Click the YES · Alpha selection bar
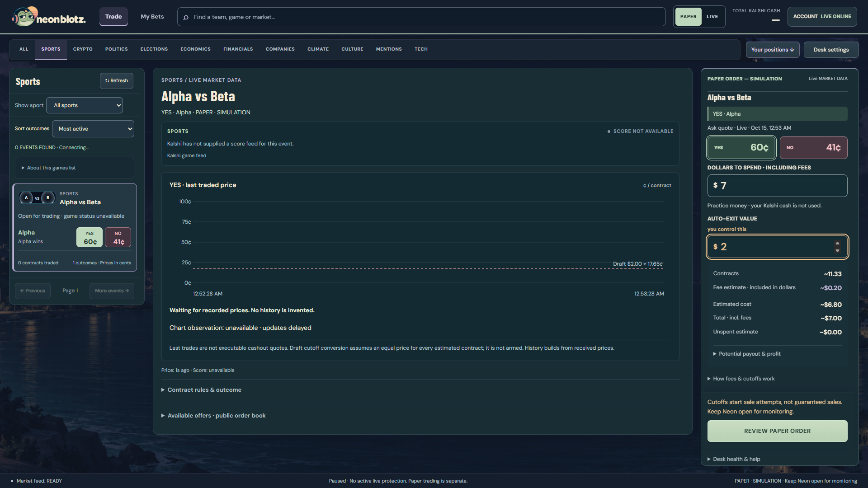868x488 pixels. pyautogui.click(x=777, y=114)
